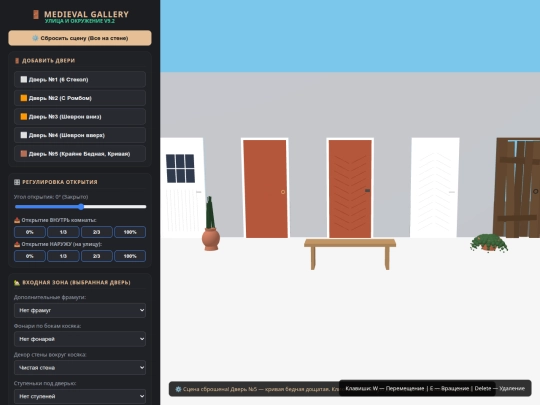Click the Улица и окружение v9.2 subtitle
This screenshot has height=405, width=540.
click(80, 21)
